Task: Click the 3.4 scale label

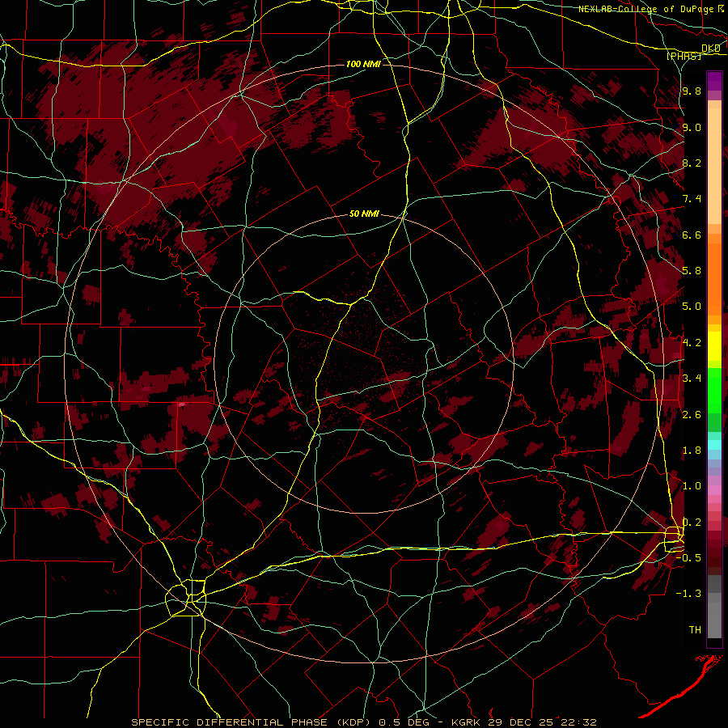Action: coord(692,379)
